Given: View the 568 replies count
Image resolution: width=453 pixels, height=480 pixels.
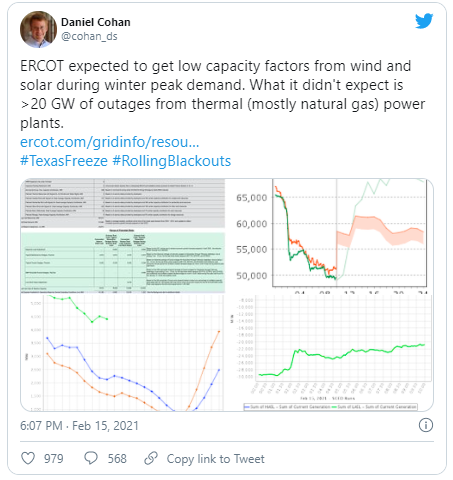Looking at the screenshot, I should point(117,459).
